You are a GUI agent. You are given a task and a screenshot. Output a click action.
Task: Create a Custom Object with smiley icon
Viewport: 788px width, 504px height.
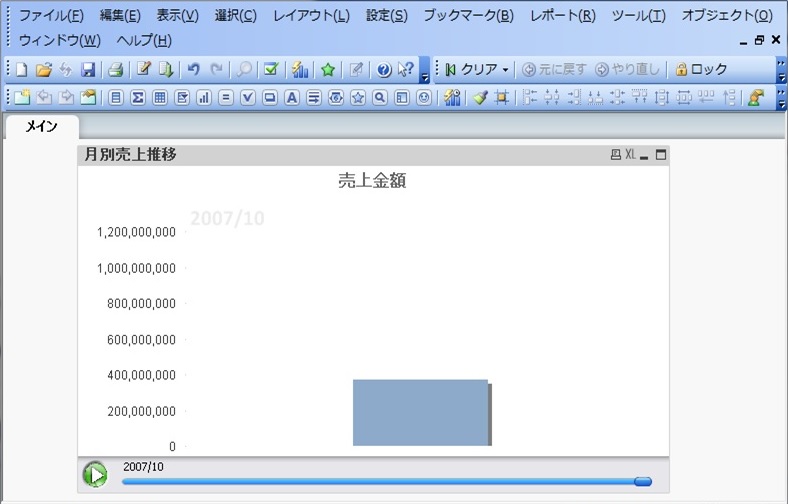[424, 97]
